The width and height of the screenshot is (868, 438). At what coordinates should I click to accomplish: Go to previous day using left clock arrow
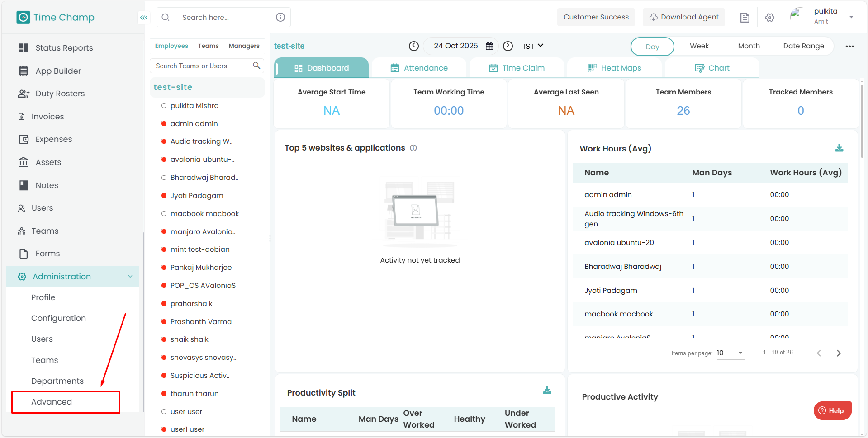point(413,46)
